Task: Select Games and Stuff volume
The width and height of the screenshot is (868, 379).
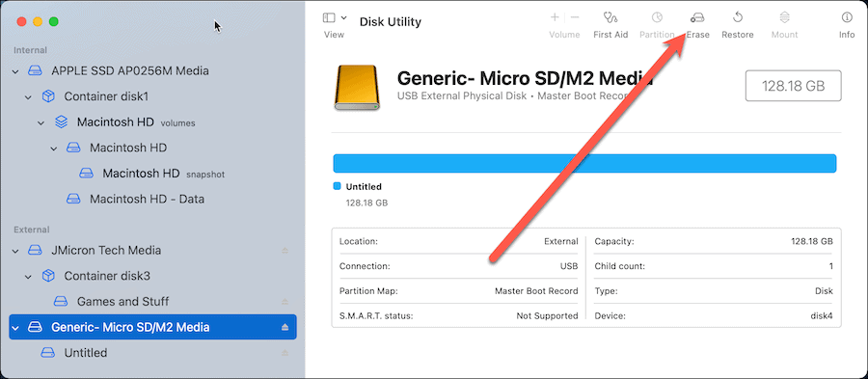Action: pyautogui.click(x=122, y=302)
